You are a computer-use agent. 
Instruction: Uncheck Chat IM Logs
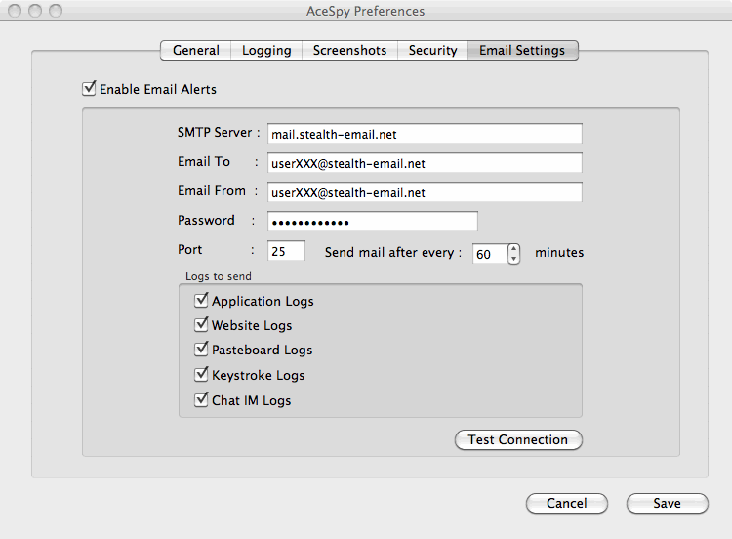point(202,400)
